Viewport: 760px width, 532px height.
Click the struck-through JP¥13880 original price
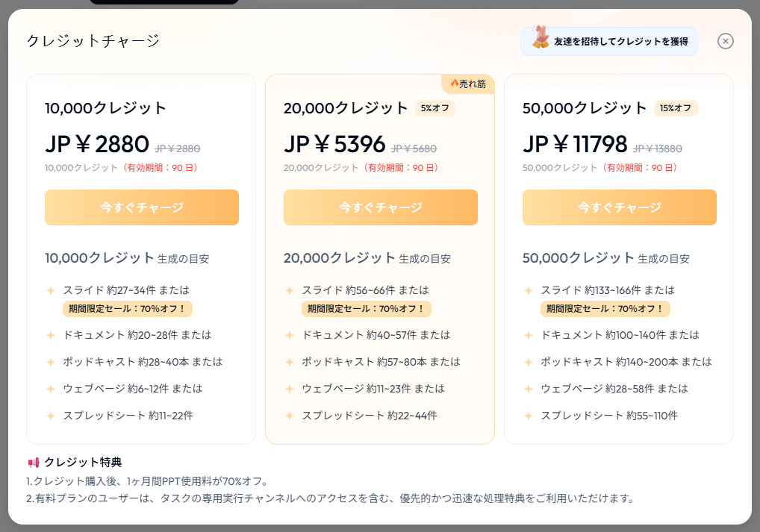[657, 148]
